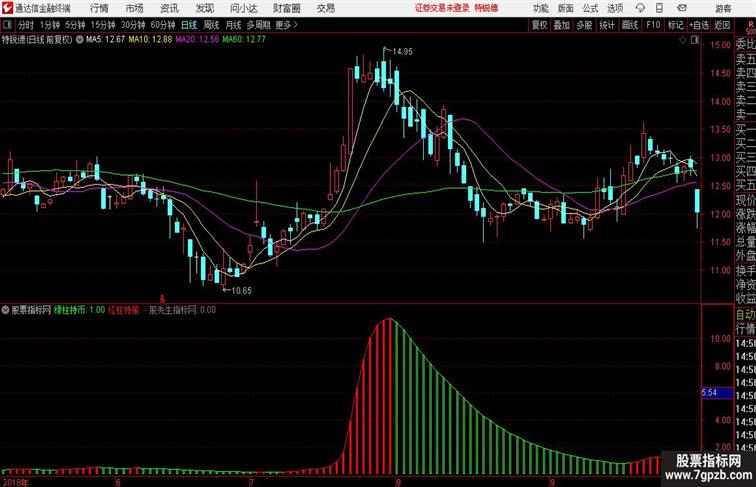Click the blue 5.54 indicator value tag
This screenshot has height=487, width=756.
tap(716, 393)
